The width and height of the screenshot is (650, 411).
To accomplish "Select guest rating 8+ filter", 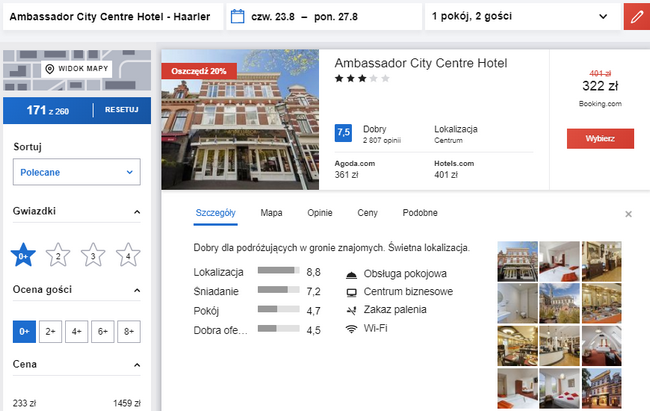I will pos(129,331).
